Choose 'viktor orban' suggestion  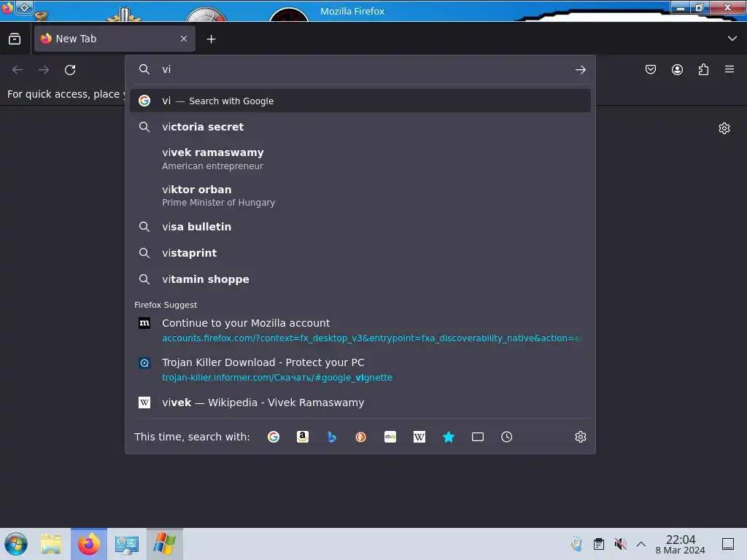tap(360, 195)
